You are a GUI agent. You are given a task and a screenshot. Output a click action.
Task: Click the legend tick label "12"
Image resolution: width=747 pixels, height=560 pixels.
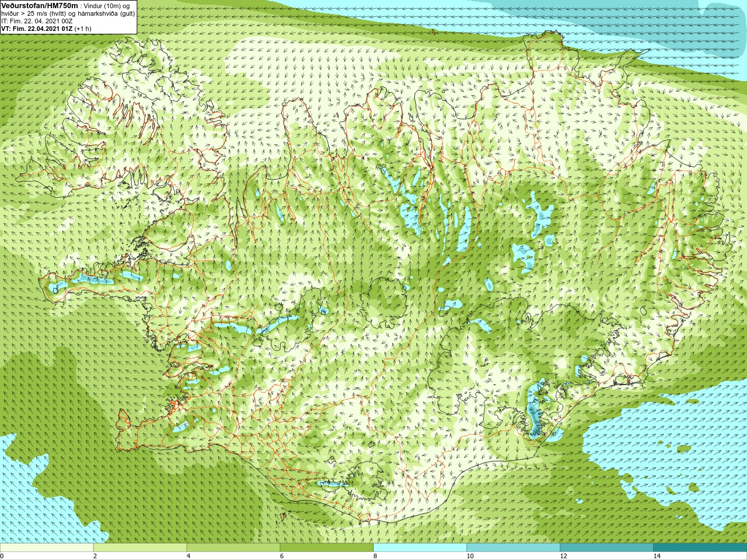tap(563, 555)
